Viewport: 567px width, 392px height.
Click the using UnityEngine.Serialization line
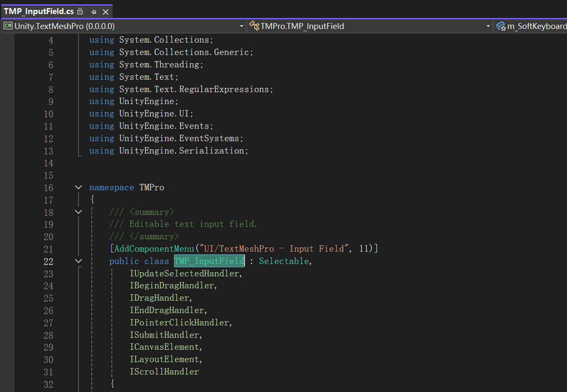[168, 150]
